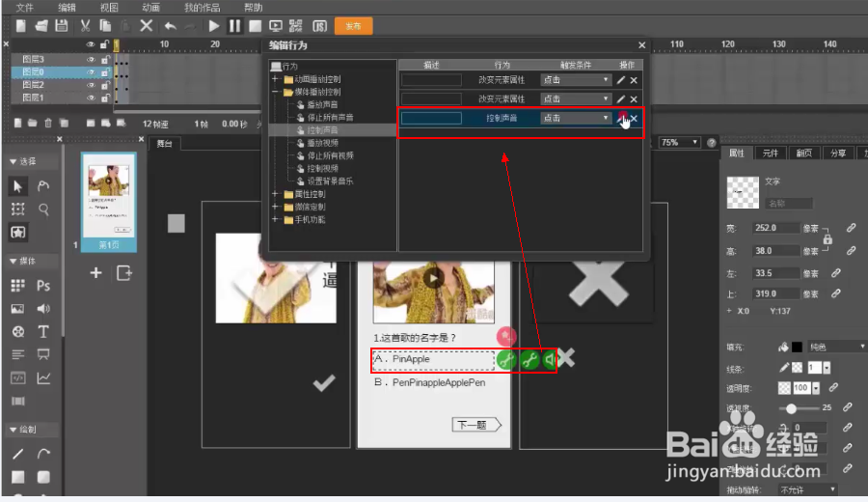The image size is (868, 502).
Task: Open the 文件 menu
Action: click(24, 7)
